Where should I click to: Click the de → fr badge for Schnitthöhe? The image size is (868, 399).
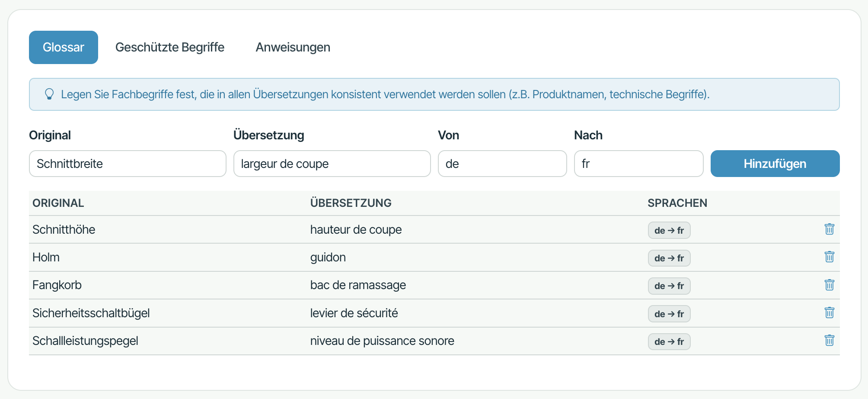click(669, 230)
